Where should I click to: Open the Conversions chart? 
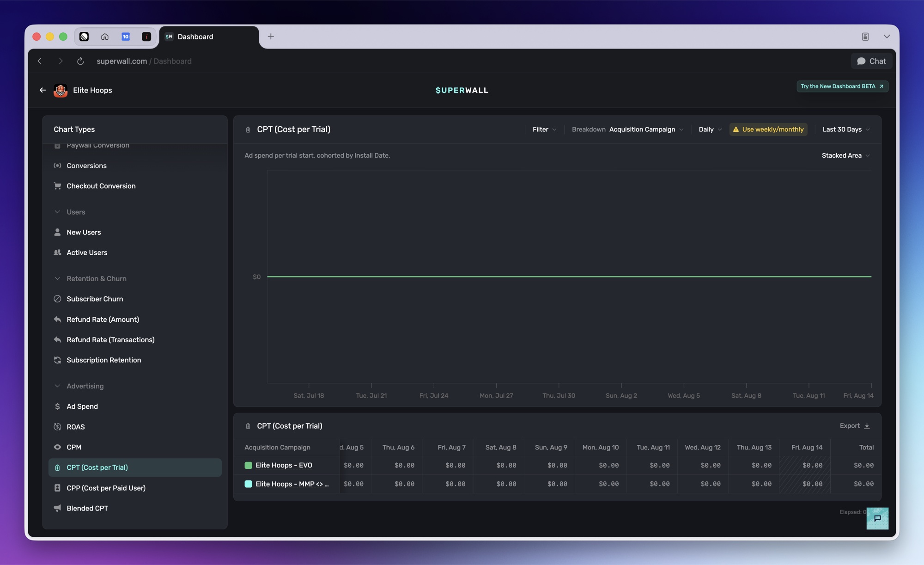(x=86, y=166)
